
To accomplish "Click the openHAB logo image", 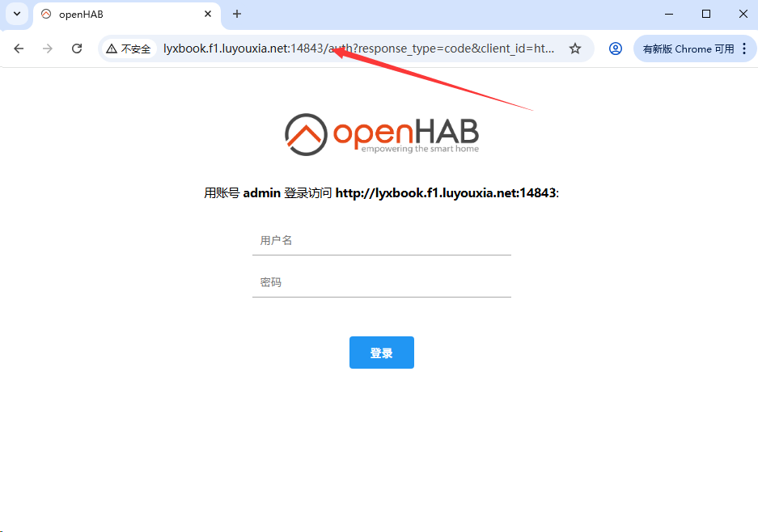I will (381, 134).
